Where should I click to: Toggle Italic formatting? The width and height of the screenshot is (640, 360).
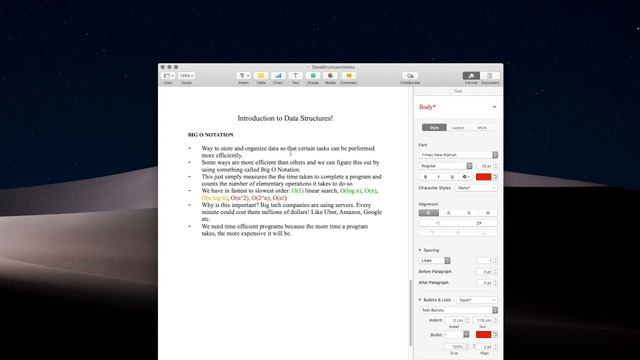(438, 177)
